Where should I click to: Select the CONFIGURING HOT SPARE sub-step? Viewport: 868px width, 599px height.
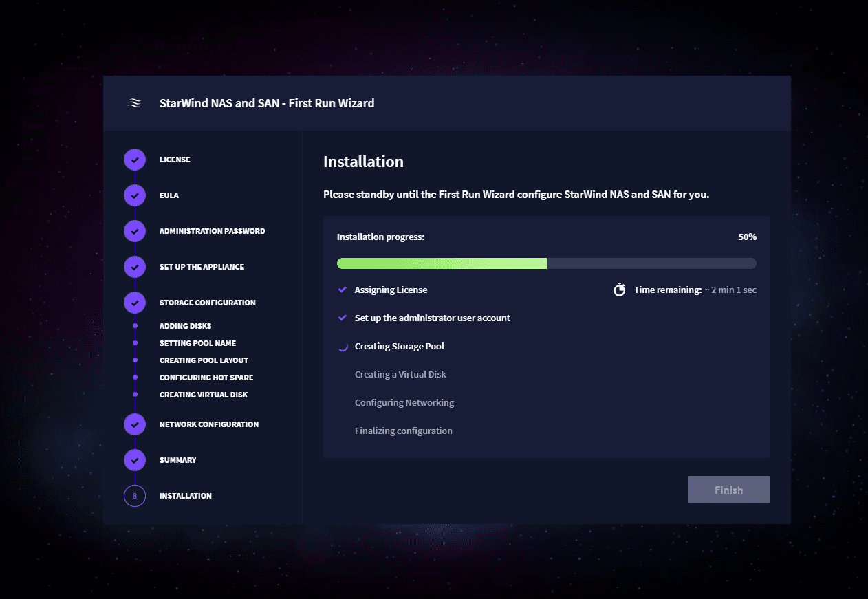206,378
